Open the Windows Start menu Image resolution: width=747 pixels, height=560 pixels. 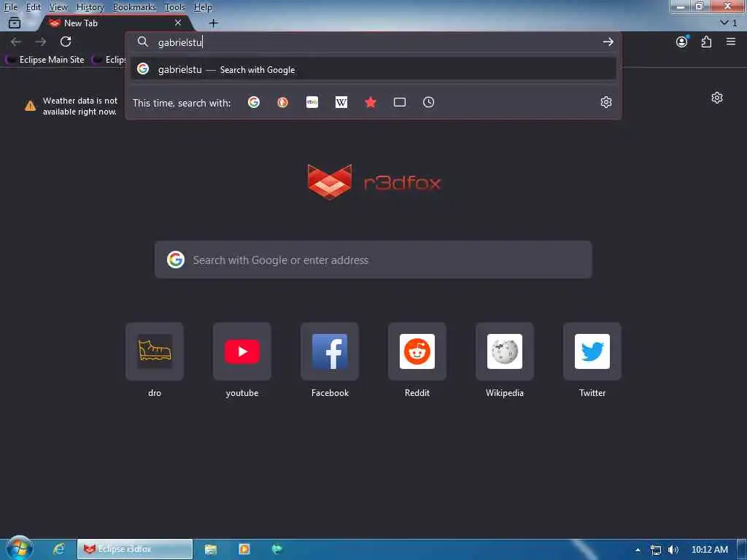tap(20, 548)
